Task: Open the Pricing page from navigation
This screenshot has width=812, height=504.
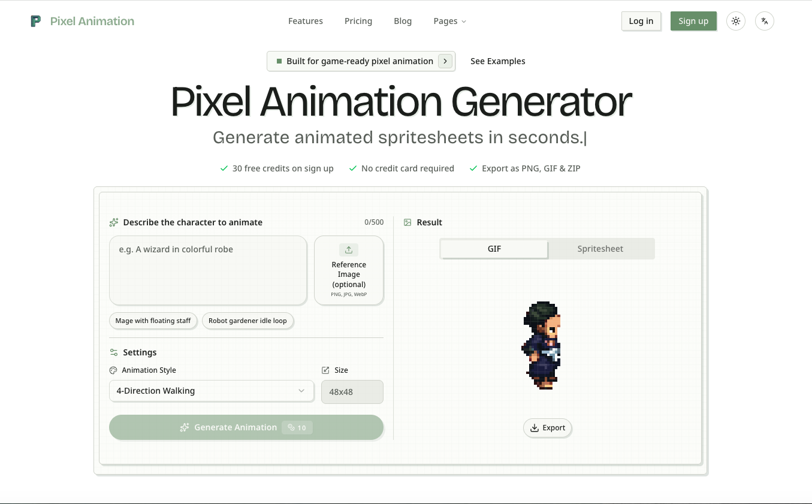Action: pyautogui.click(x=358, y=21)
